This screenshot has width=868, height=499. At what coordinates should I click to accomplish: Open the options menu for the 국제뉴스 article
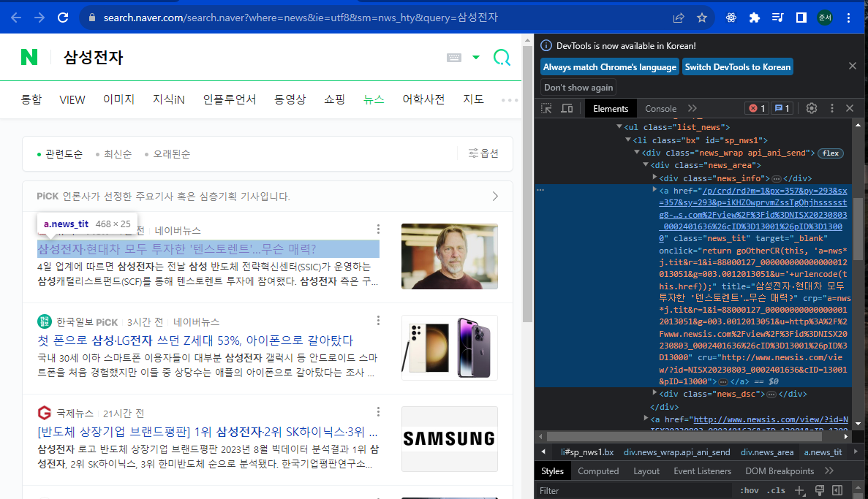coord(378,411)
